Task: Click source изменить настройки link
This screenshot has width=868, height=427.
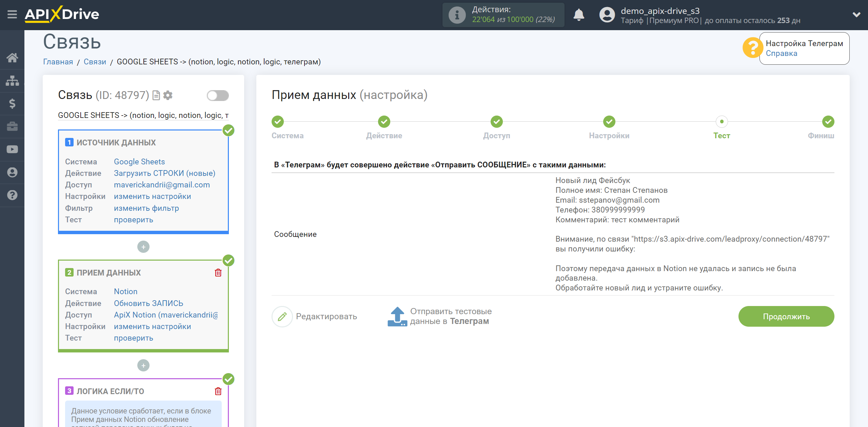Action: click(152, 196)
